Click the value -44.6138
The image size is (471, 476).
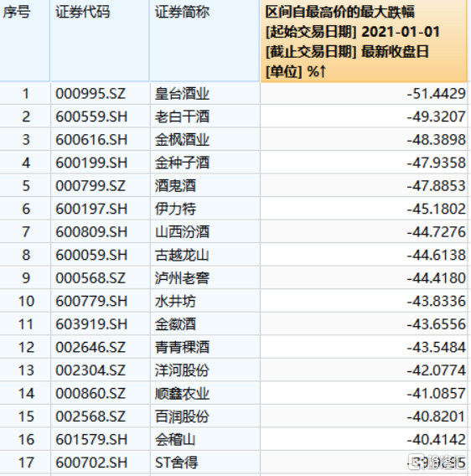pyautogui.click(x=436, y=255)
